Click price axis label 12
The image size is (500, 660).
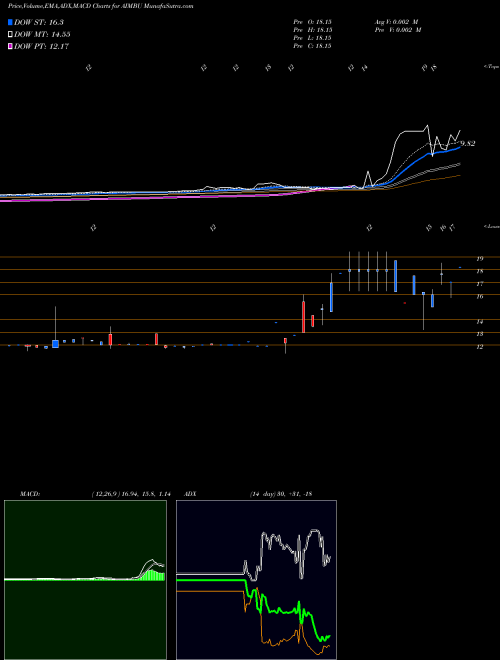pyautogui.click(x=479, y=347)
